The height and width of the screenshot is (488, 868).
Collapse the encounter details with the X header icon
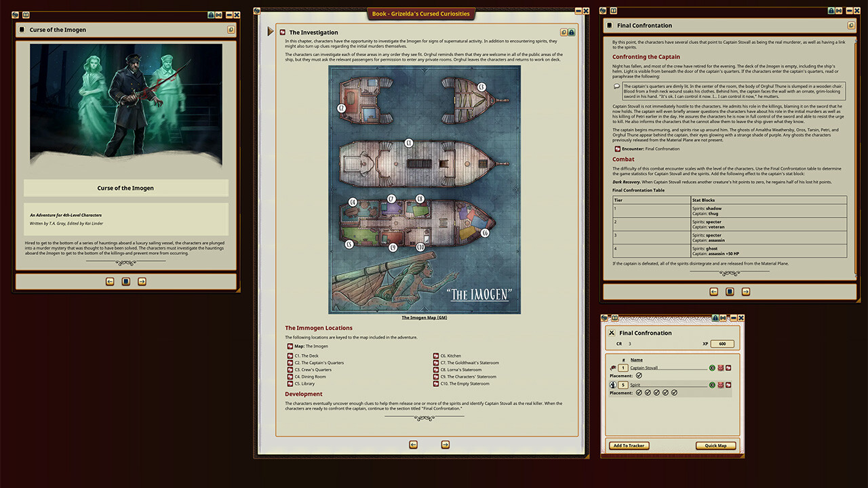[612, 332]
